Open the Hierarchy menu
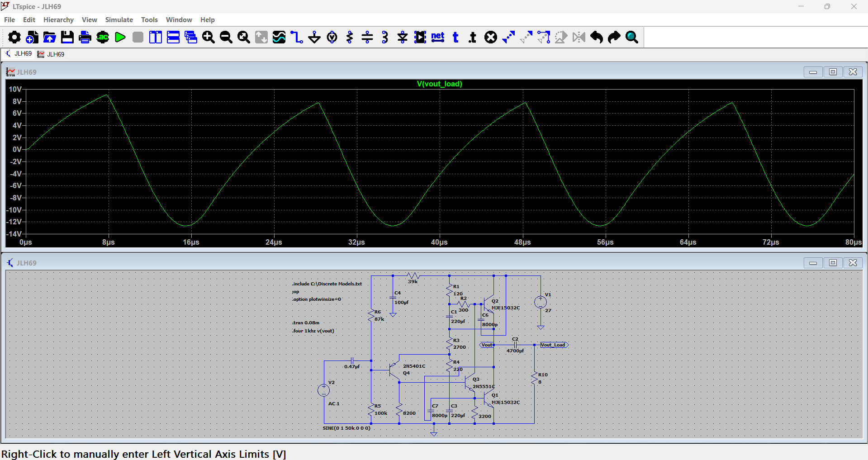Screen dimensions: 868x460 pyautogui.click(x=58, y=20)
